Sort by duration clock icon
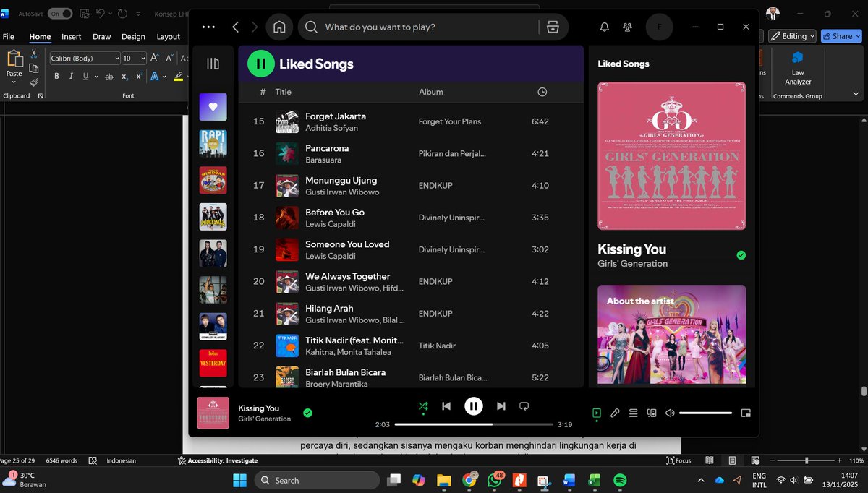Image resolution: width=868 pixels, height=493 pixels. click(x=542, y=92)
